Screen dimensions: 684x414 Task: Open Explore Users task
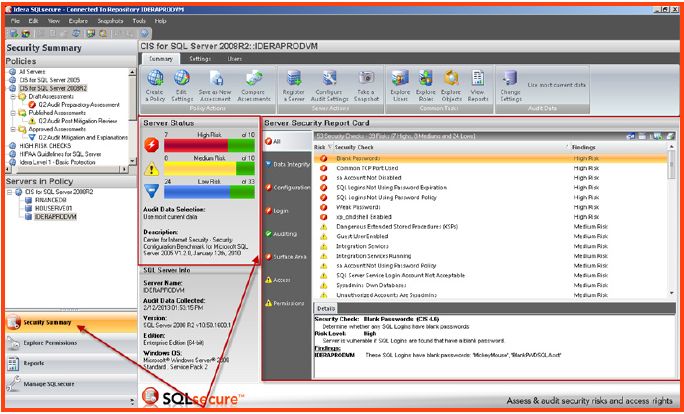coord(400,79)
